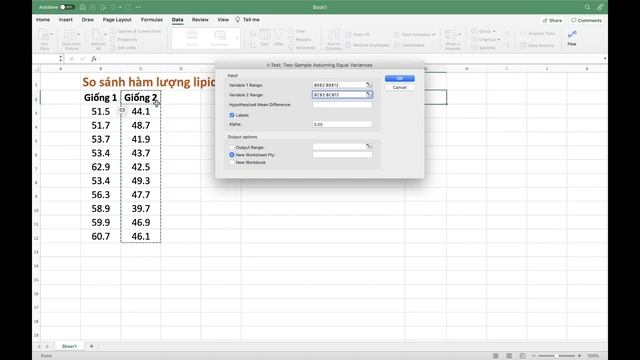This screenshot has height=360, width=640.
Task: Open the Comments pane button
Action: pyautogui.click(x=586, y=20)
